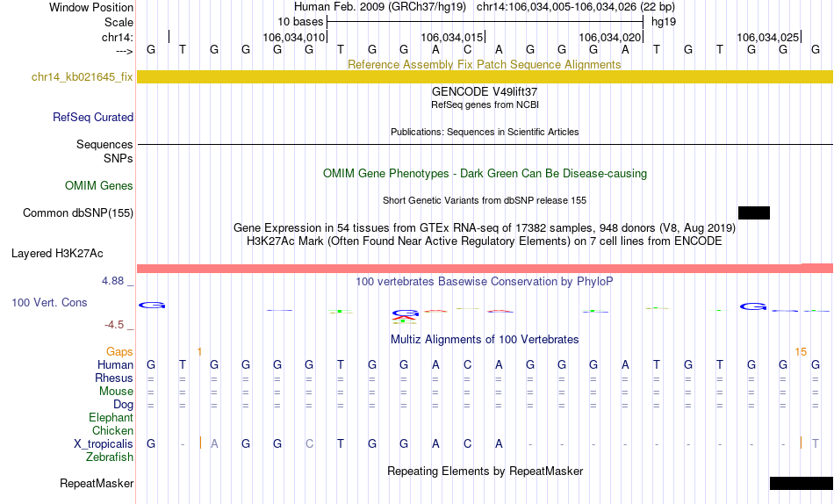Click the position label 106,034,010
Screen dimensions: 834x504
[293, 37]
